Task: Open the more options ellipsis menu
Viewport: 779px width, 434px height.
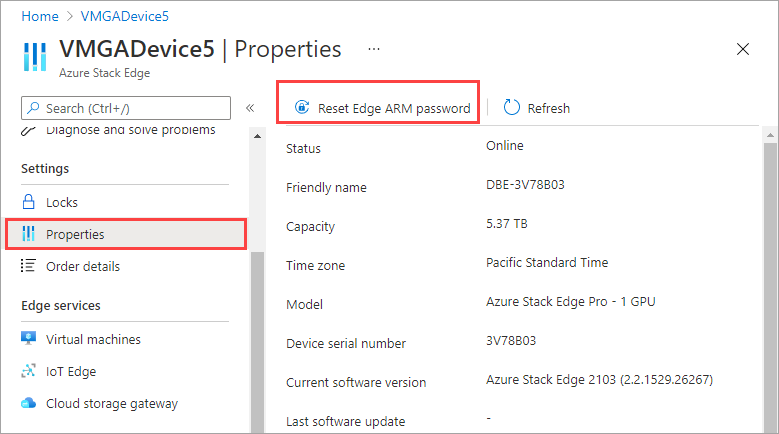Action: pos(374,49)
